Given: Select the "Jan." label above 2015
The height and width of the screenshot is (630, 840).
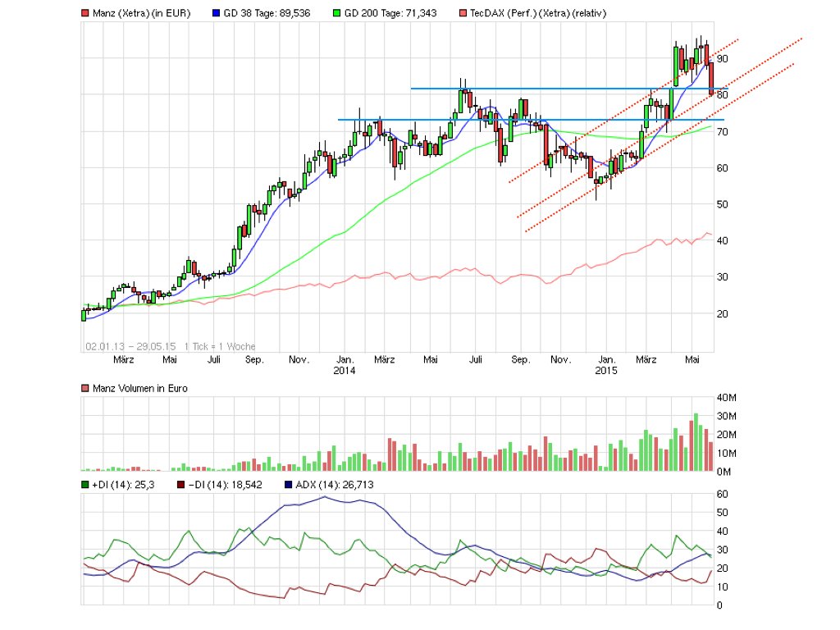Looking at the screenshot, I should click(606, 359).
